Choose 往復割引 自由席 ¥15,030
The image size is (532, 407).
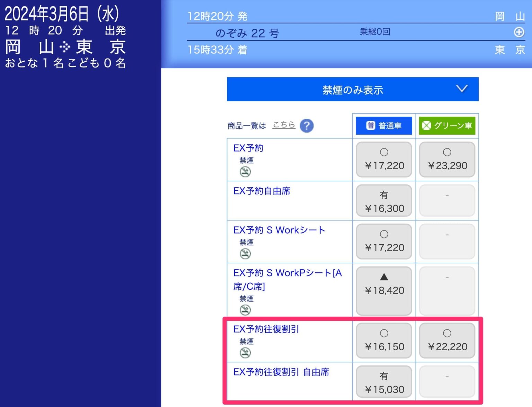384,382
